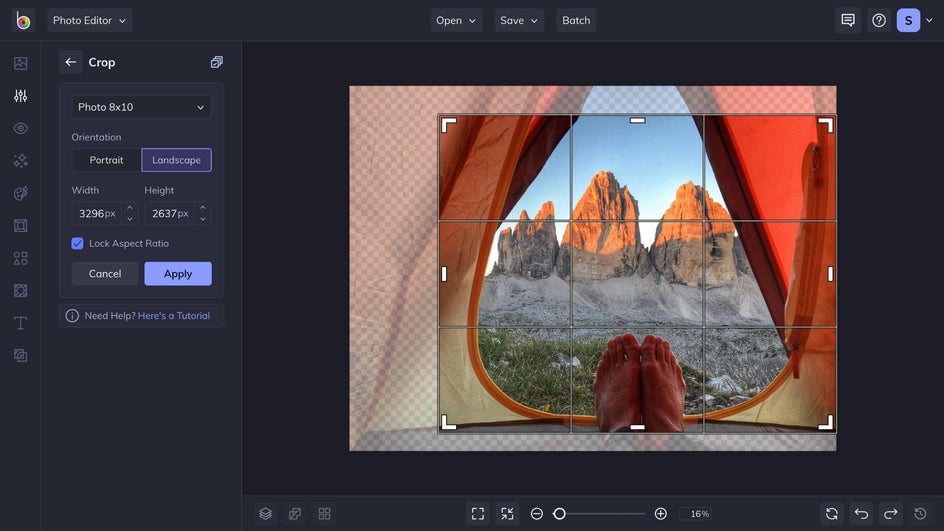
Task: Click the bottom-right crop corner handle
Action: click(x=826, y=422)
